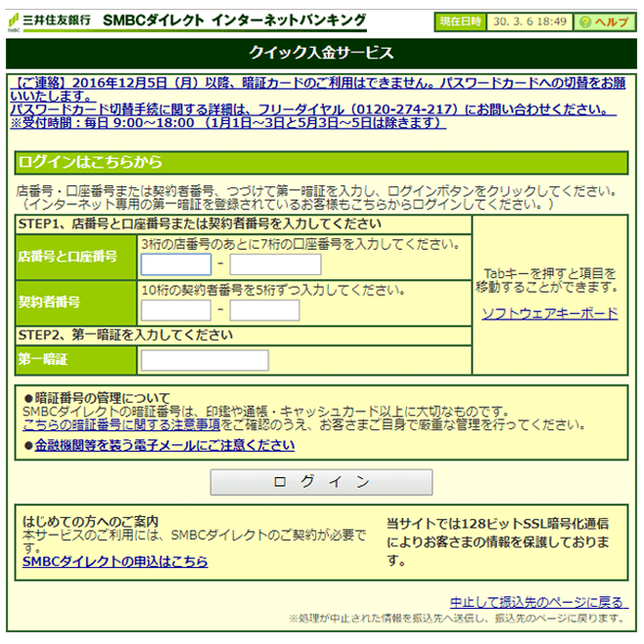Click the SMBCダイレクト インターネットバンキング header text

(234, 20)
